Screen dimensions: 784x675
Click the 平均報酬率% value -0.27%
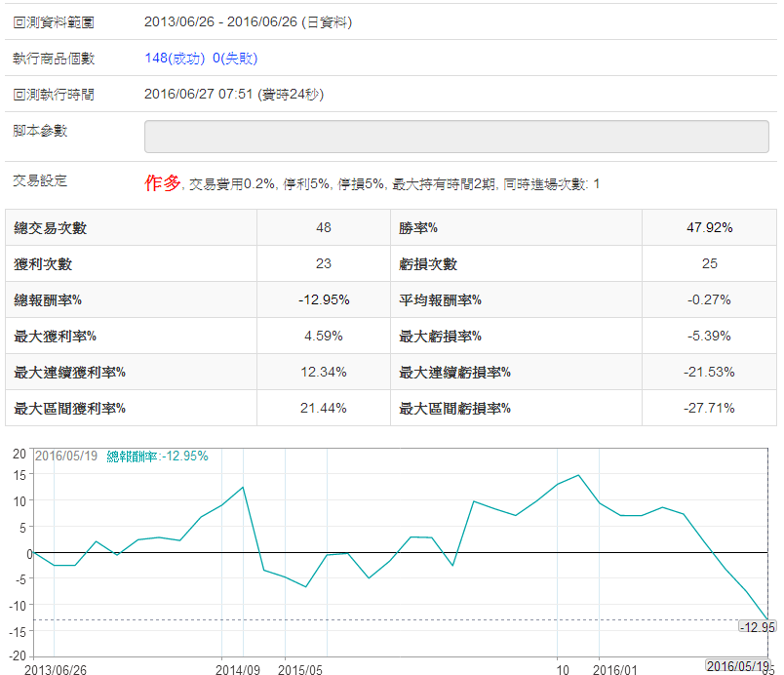709,299
